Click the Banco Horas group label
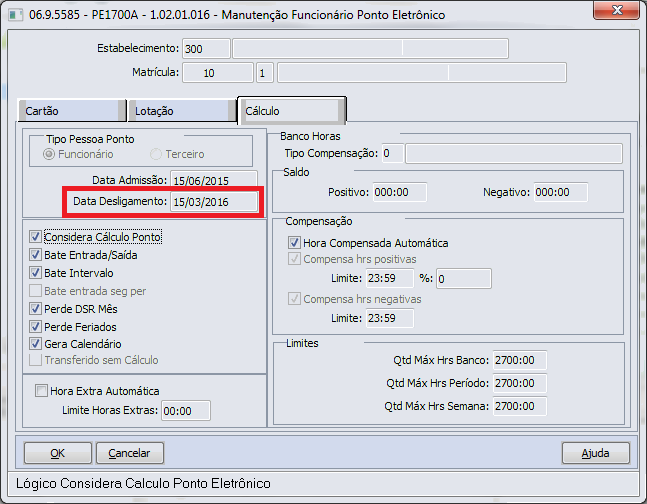The width and height of the screenshot is (647, 504). tap(310, 136)
